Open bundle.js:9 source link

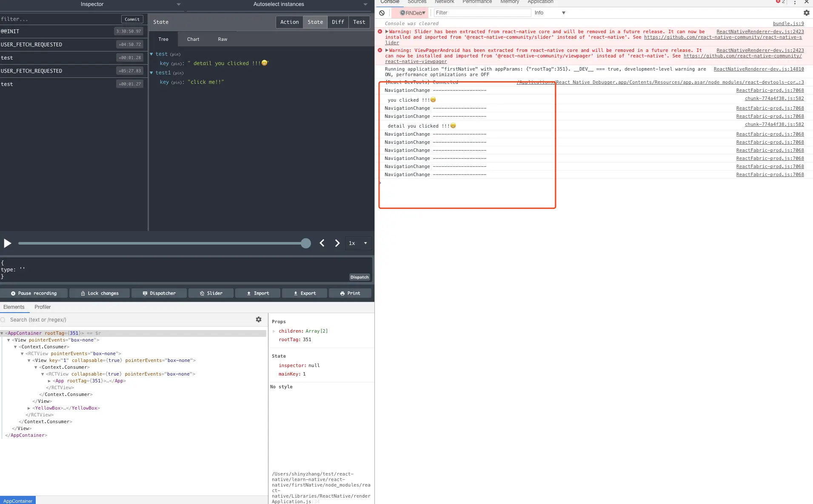pos(788,24)
